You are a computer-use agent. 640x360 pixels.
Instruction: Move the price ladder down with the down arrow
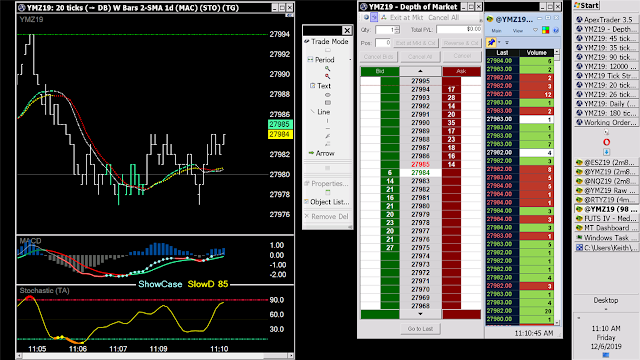(420, 314)
